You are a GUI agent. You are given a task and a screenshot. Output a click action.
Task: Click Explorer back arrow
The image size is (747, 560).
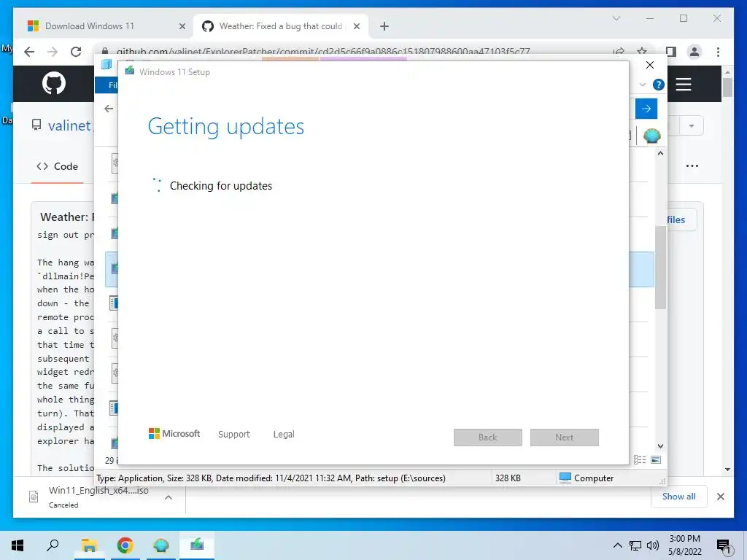(x=109, y=109)
